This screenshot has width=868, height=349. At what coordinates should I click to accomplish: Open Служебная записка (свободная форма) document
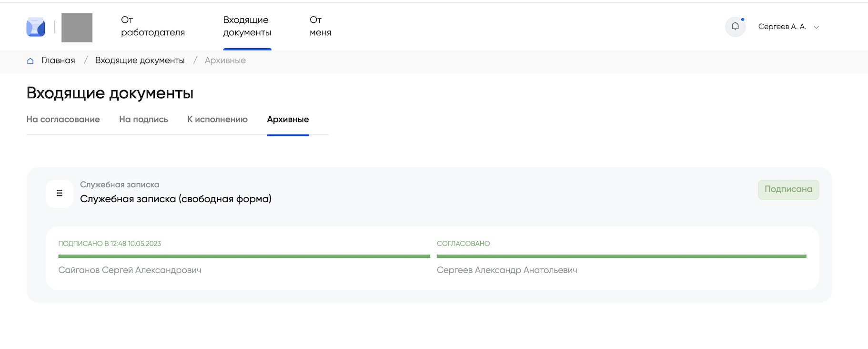pyautogui.click(x=175, y=199)
